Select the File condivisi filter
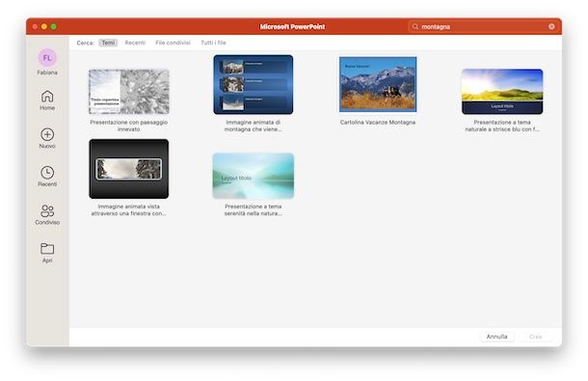 click(173, 42)
